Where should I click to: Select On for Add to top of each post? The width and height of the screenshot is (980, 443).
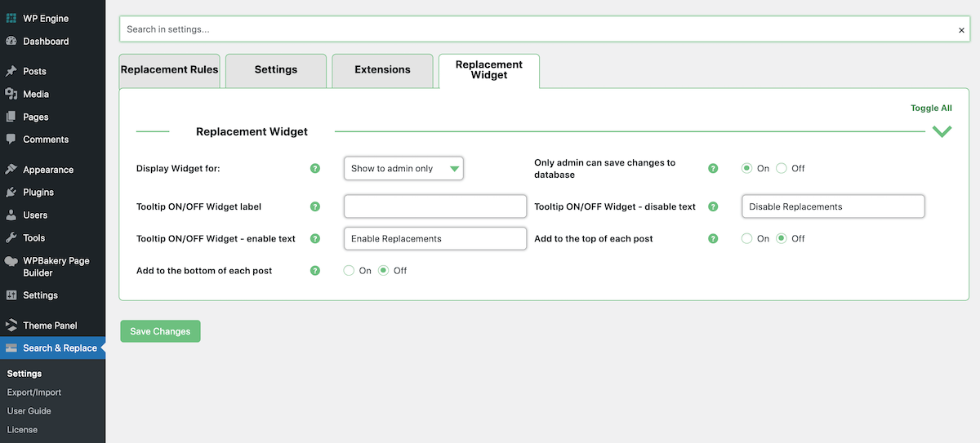[746, 238]
